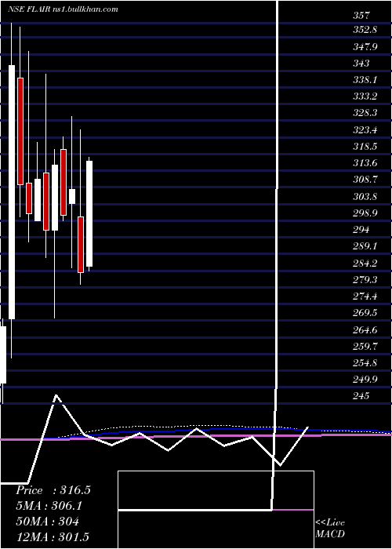Click the 294 price axis label
This screenshot has width=392, height=549.
(x=361, y=230)
